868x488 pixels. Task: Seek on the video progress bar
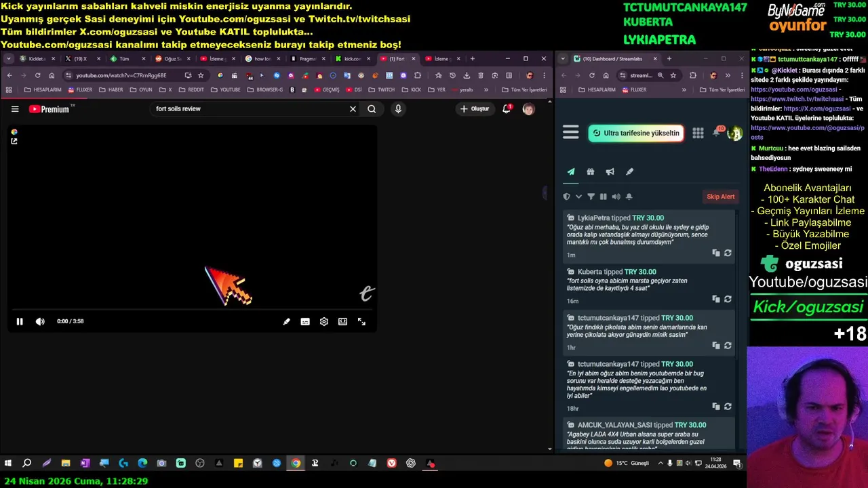point(192,310)
